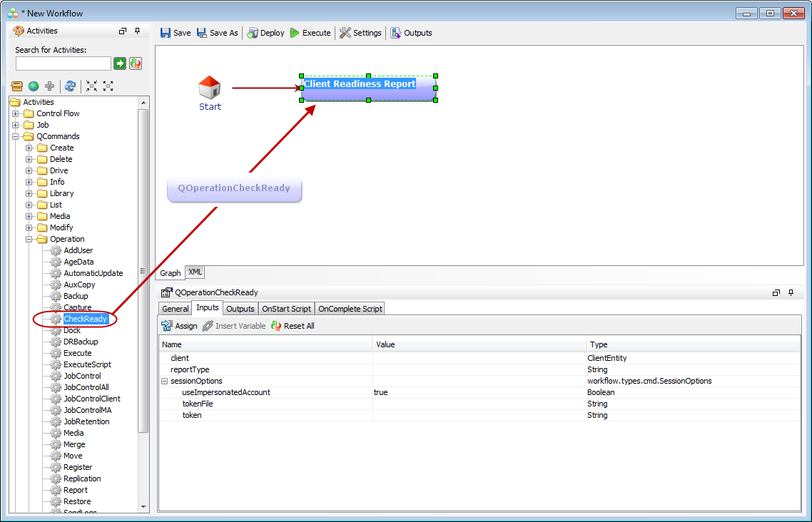Viewport: 812px width, 522px height.
Task: Click the green arrow search button
Action: (x=120, y=63)
